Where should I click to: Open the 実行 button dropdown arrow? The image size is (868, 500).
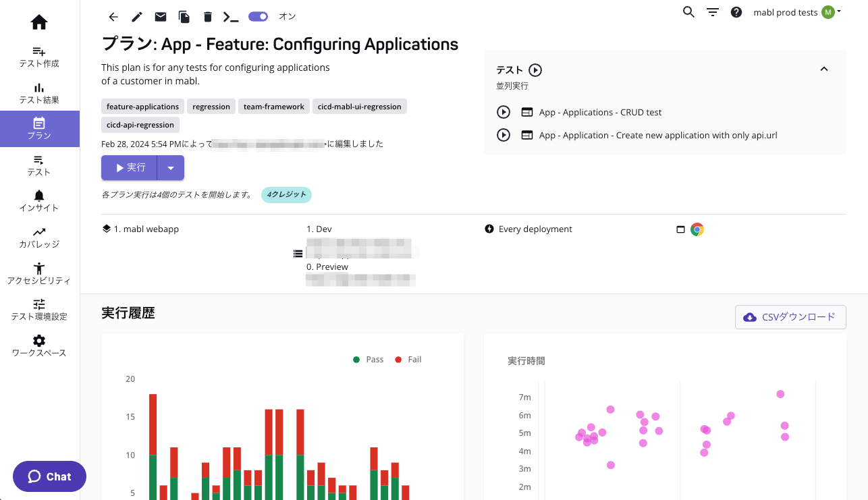(x=171, y=167)
